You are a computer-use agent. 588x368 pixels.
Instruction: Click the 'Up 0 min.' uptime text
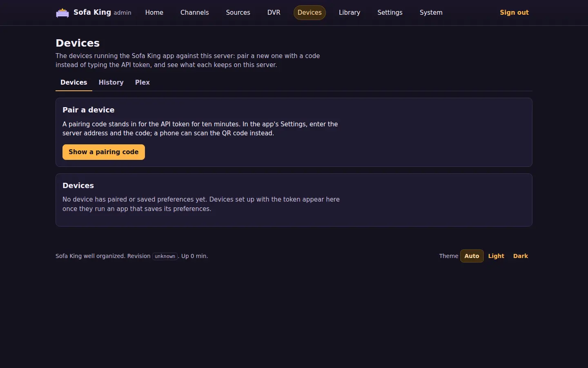(x=195, y=256)
